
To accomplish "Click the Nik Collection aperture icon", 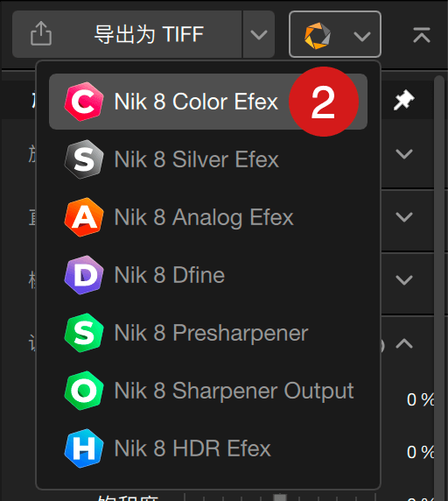I will 317,35.
